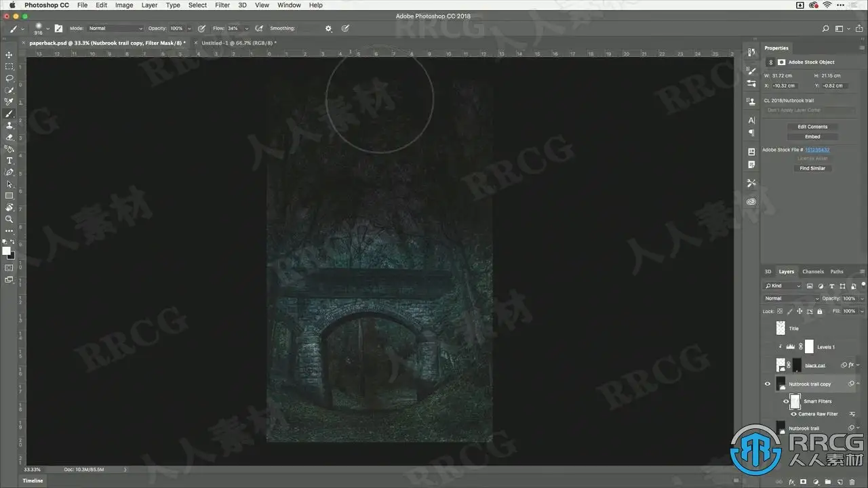Open the Filter menu
This screenshot has height=488, width=868.
coord(222,5)
